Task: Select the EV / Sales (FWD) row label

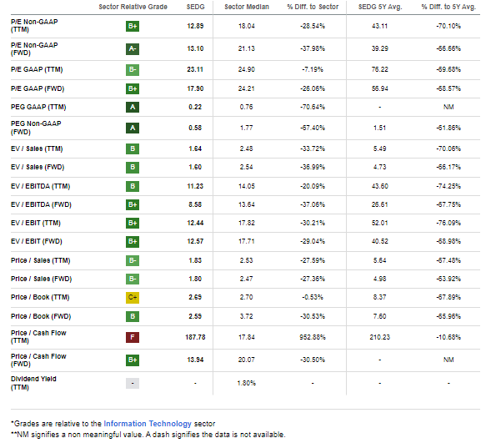Action: pos(38,168)
